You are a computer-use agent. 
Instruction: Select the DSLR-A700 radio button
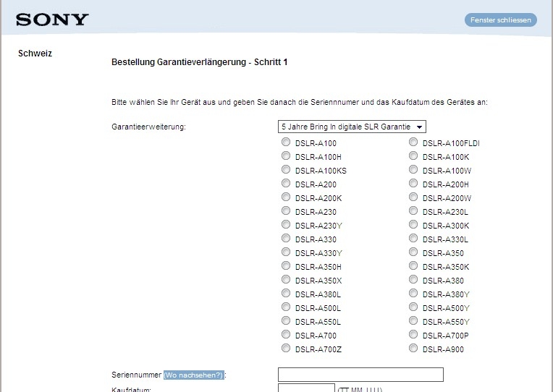click(x=286, y=335)
